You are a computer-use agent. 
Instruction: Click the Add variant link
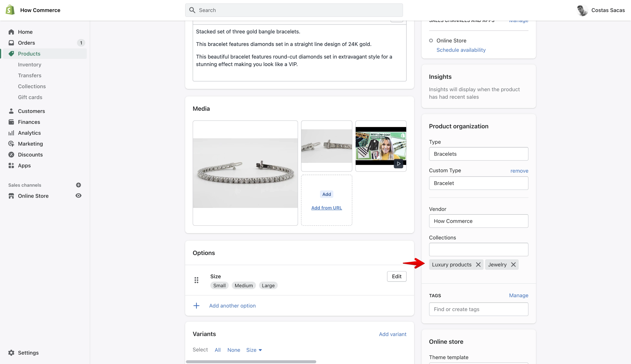(x=393, y=334)
